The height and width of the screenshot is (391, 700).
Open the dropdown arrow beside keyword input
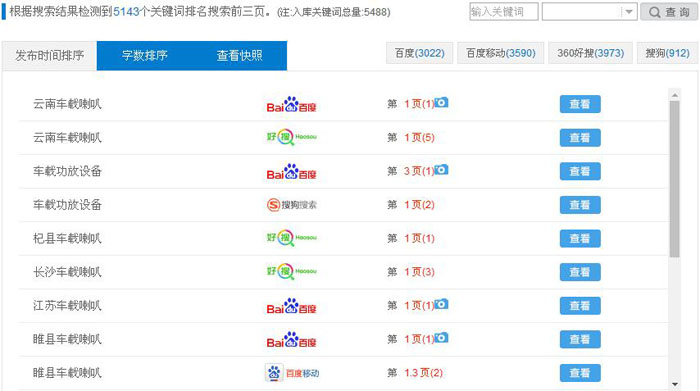pos(629,12)
